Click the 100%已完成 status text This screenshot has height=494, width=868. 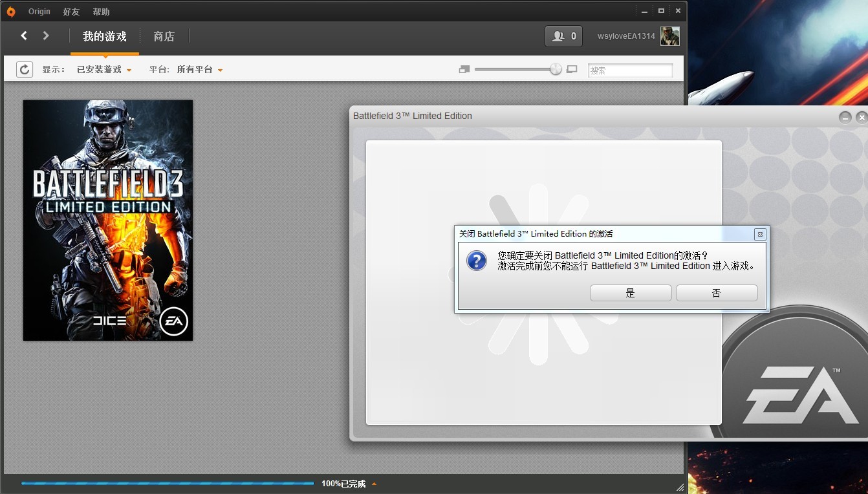pos(343,484)
